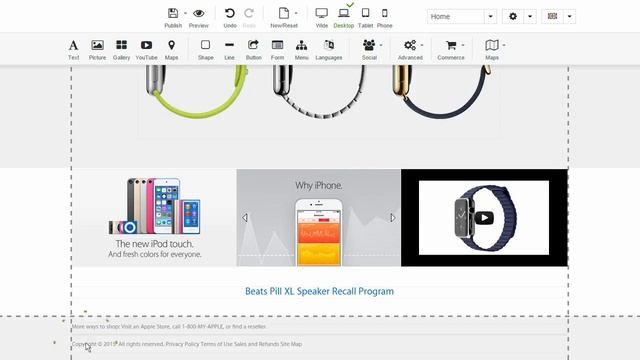Expand the Social dropdown arrow
Image resolution: width=640 pixels, height=360 pixels.
[381, 45]
